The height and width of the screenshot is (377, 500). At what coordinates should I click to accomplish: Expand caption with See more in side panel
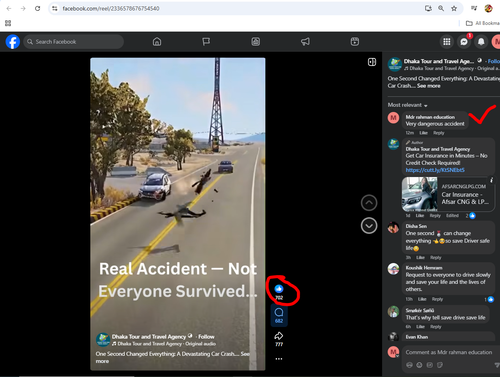click(x=429, y=86)
